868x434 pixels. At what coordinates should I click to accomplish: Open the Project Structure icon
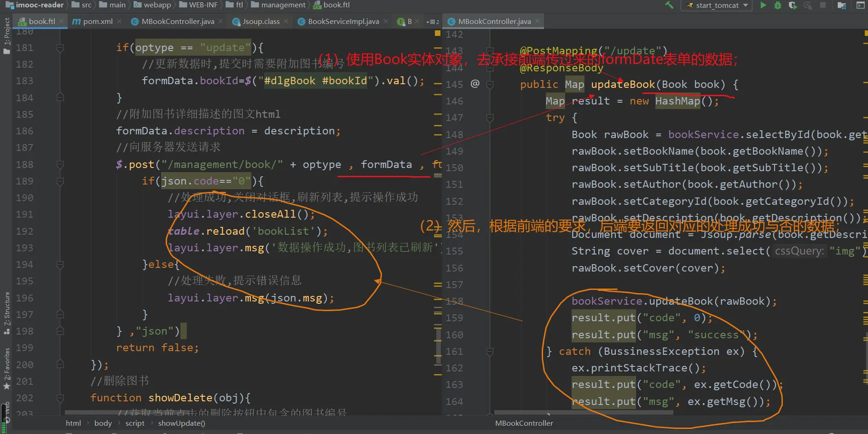tap(842, 6)
